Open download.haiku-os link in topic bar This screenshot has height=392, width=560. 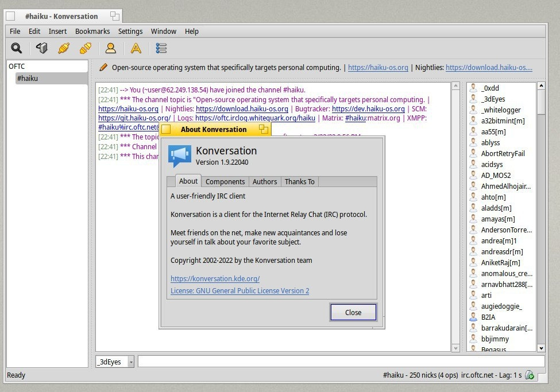click(x=489, y=68)
